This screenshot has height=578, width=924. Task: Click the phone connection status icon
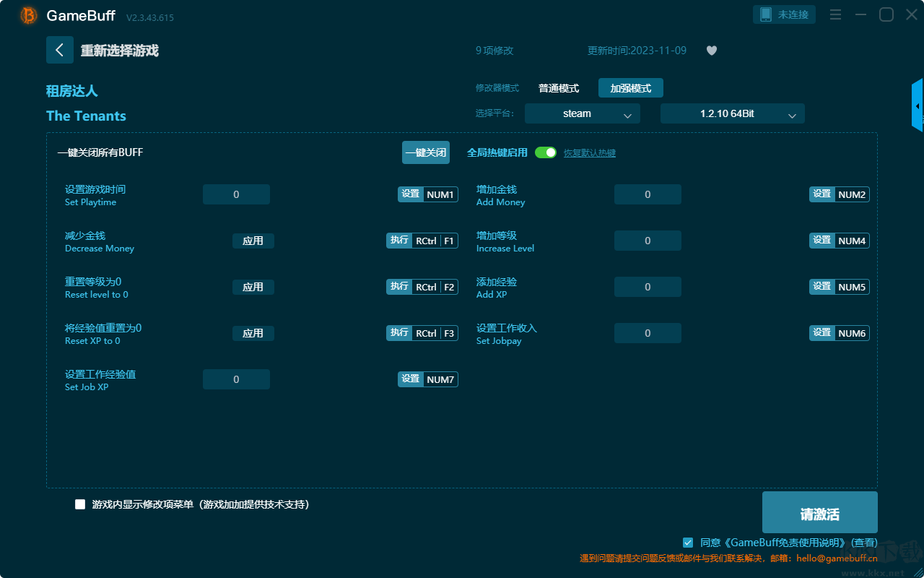(x=766, y=14)
